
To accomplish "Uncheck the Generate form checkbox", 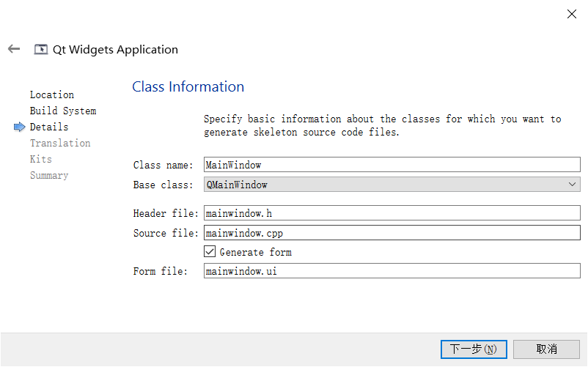I will click(x=210, y=252).
